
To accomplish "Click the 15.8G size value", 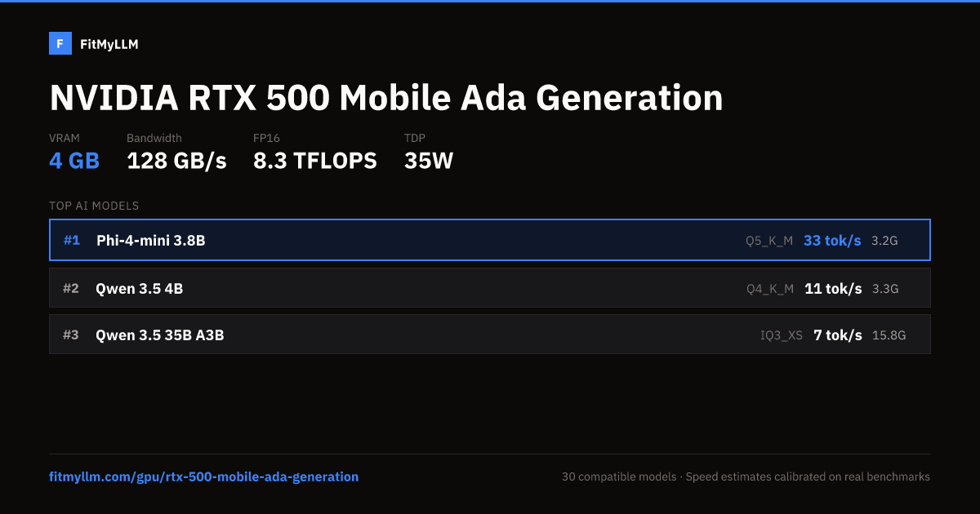I will click(889, 335).
